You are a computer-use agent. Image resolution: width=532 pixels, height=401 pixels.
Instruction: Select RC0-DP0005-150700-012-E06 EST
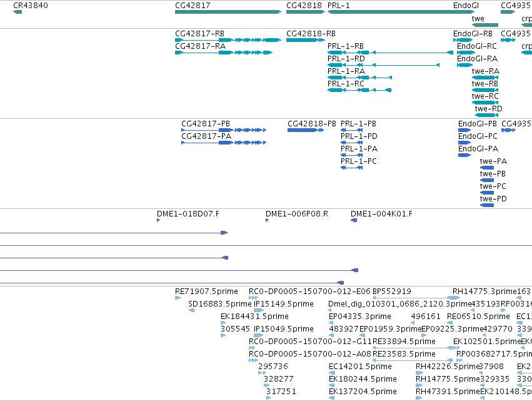[253, 298]
